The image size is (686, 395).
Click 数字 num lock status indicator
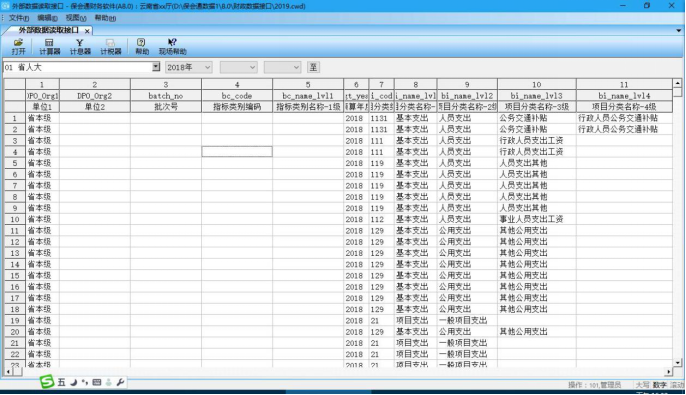click(x=659, y=385)
